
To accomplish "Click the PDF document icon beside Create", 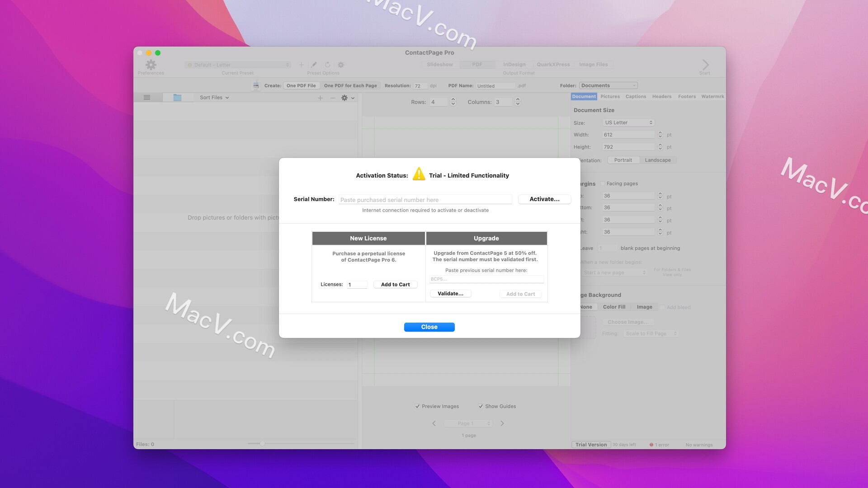I will tap(256, 85).
